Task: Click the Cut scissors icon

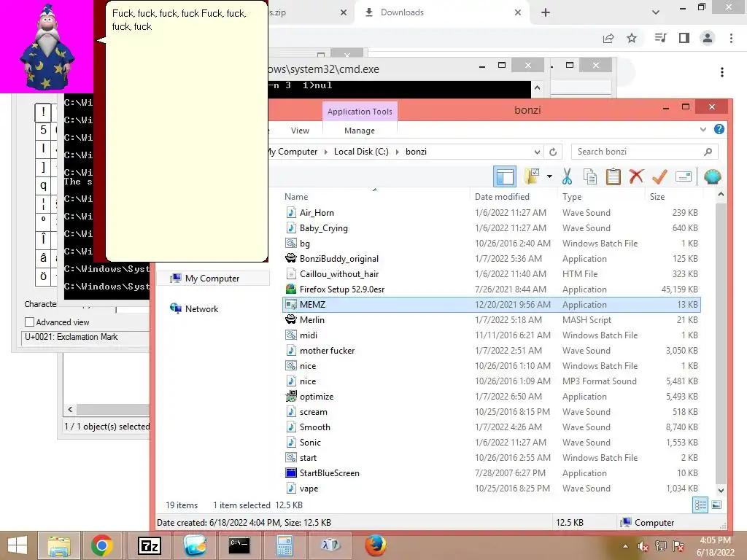Action: pyautogui.click(x=566, y=176)
